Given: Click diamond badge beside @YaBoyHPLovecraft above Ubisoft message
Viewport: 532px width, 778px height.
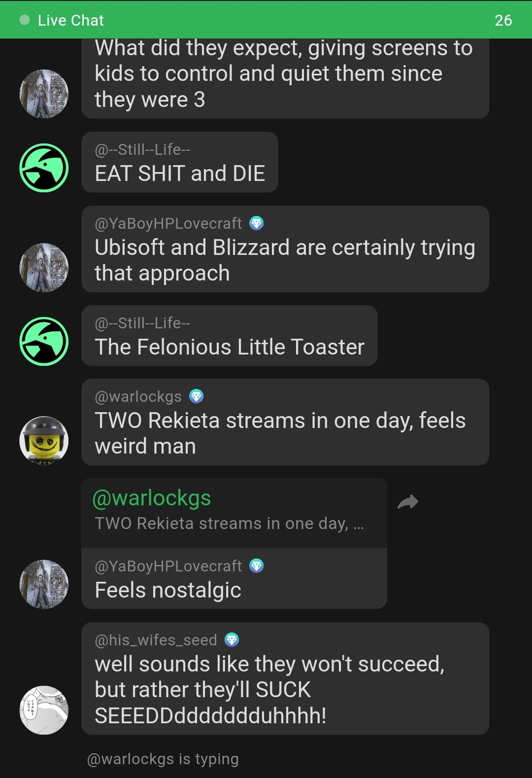Looking at the screenshot, I should tap(257, 223).
